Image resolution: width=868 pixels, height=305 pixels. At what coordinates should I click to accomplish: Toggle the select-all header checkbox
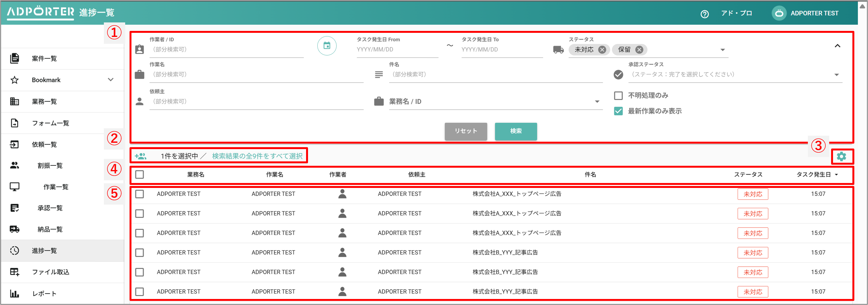pos(139,175)
